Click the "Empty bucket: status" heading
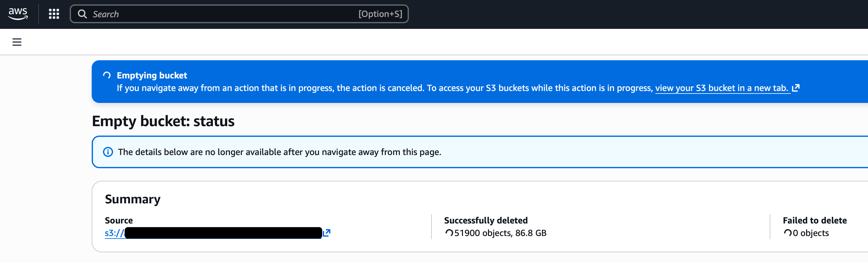 (163, 121)
